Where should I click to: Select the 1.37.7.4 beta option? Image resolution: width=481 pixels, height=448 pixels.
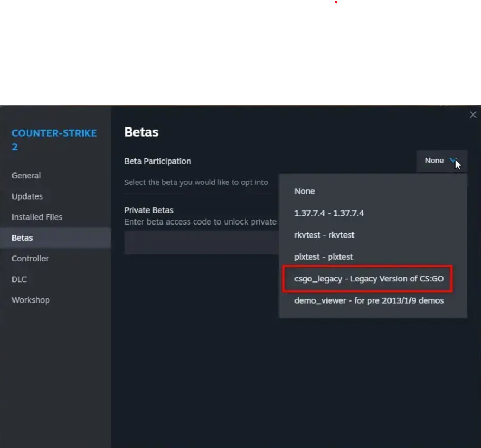click(373, 213)
